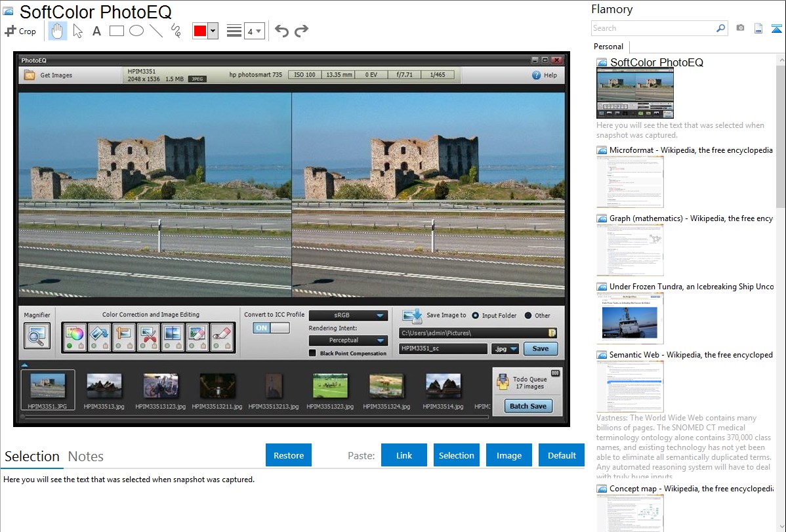Open the crop with scissors tool

[x=148, y=333]
